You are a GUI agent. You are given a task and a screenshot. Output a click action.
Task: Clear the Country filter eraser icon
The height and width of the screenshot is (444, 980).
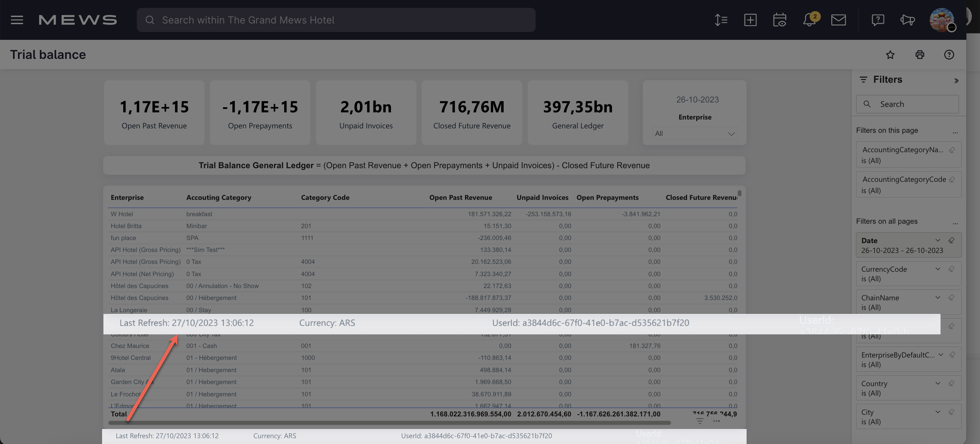click(951, 383)
